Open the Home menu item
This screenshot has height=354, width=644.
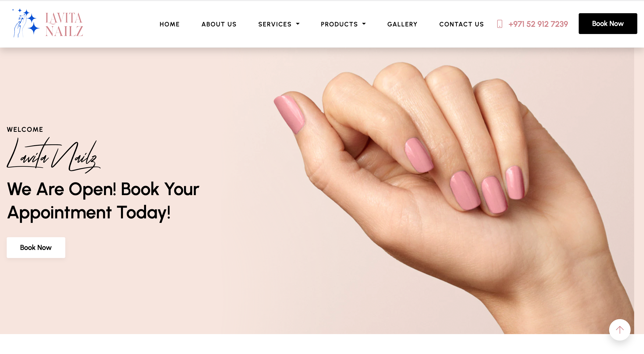tap(169, 24)
